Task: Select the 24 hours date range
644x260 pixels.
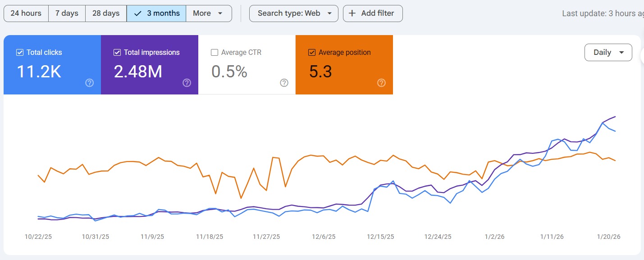Action: (x=26, y=13)
